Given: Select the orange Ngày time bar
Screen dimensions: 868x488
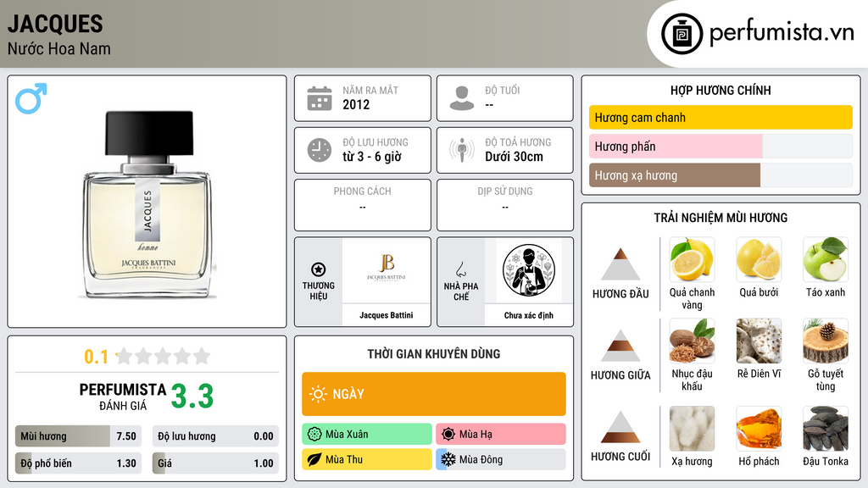Looking at the screenshot, I should [434, 394].
